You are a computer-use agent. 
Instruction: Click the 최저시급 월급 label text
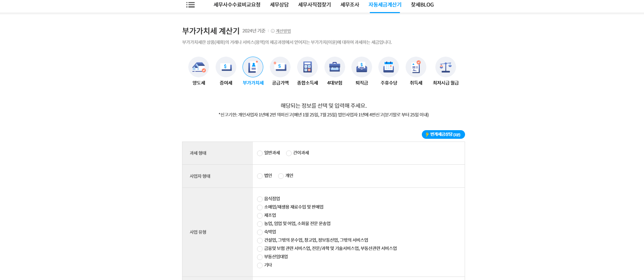coord(446,83)
